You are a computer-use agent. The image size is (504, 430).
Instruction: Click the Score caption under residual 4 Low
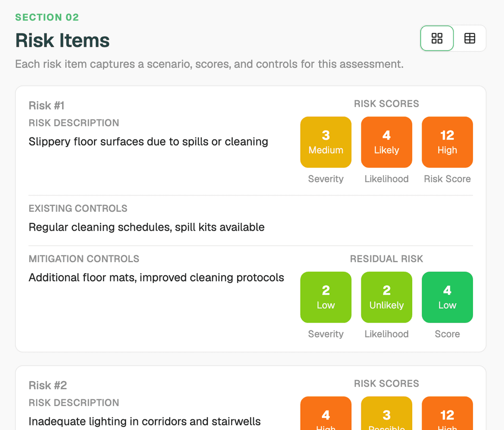click(x=447, y=334)
